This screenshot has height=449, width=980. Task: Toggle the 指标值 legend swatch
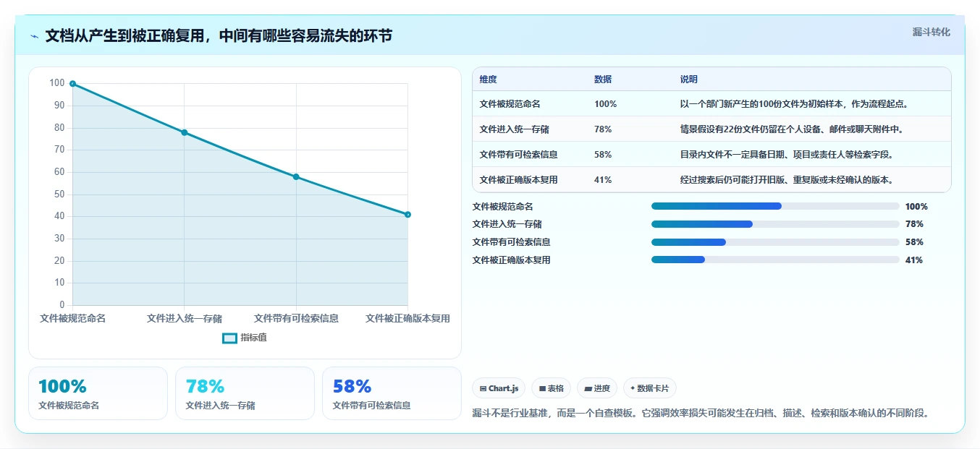pyautogui.click(x=229, y=338)
